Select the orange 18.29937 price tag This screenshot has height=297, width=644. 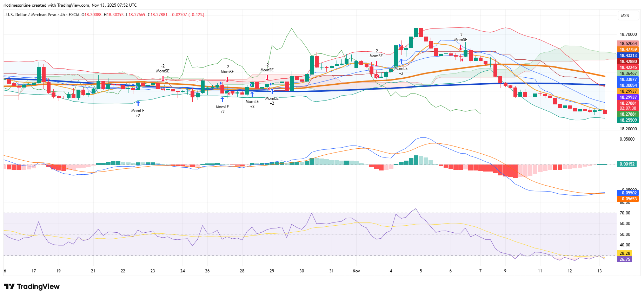(628, 91)
